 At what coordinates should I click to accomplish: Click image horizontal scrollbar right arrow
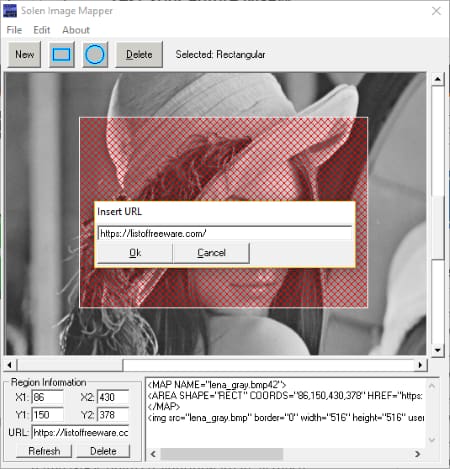[420, 365]
